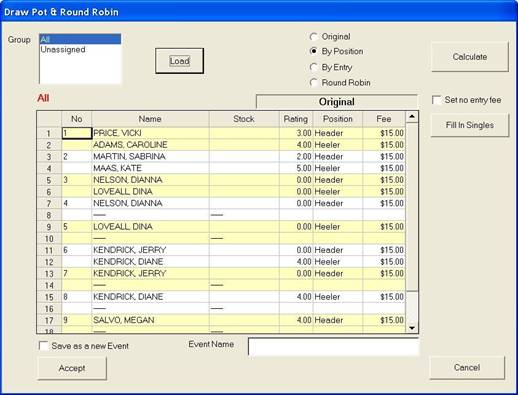Click the No column header
Viewport: 518px width, 395px height.
[77, 119]
